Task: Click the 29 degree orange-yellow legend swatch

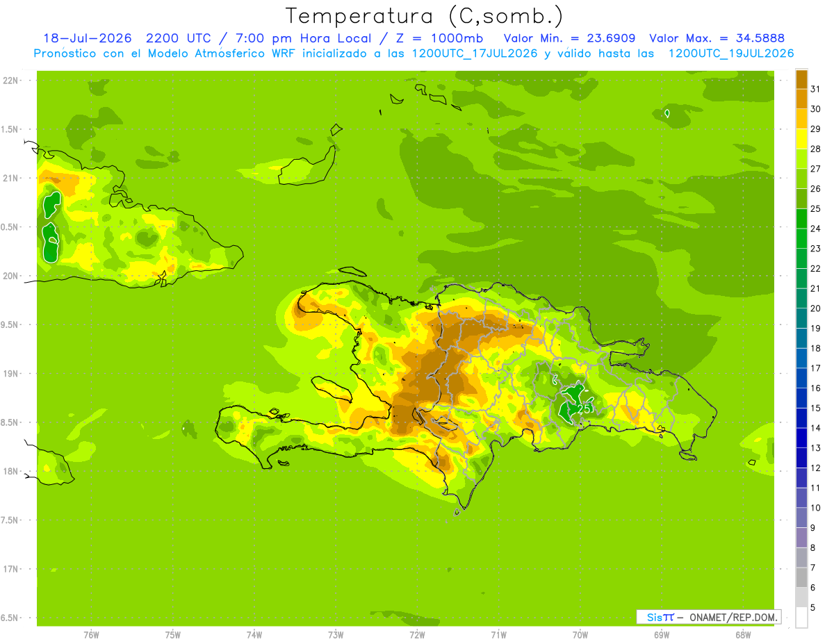Action: tap(801, 119)
